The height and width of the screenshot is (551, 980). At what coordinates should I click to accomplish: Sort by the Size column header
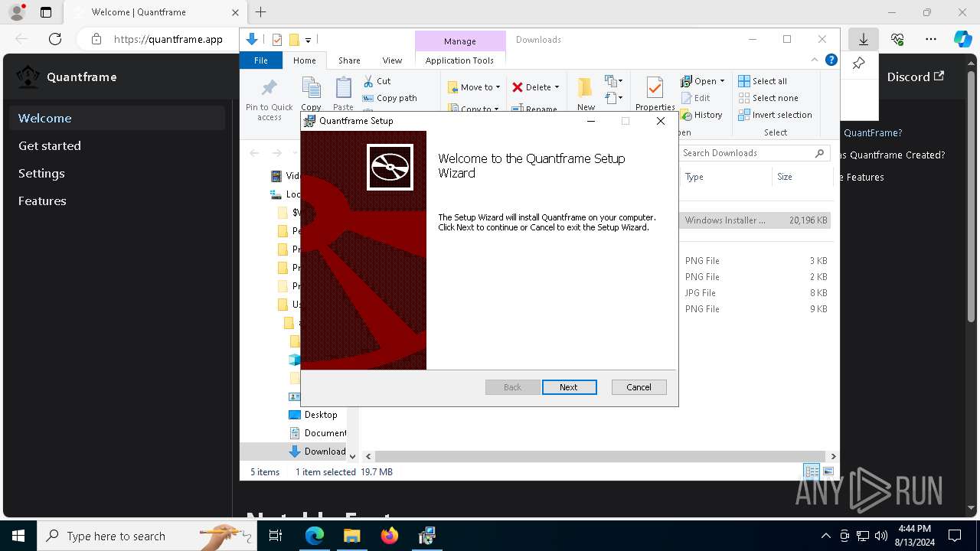pyautogui.click(x=802, y=177)
